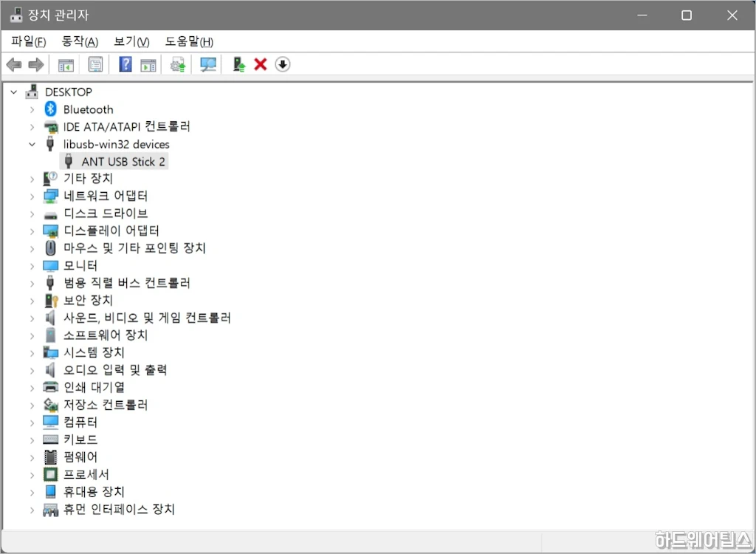Click the Back arrow toolbar button
Screen dimensions: 756x554
(14, 64)
